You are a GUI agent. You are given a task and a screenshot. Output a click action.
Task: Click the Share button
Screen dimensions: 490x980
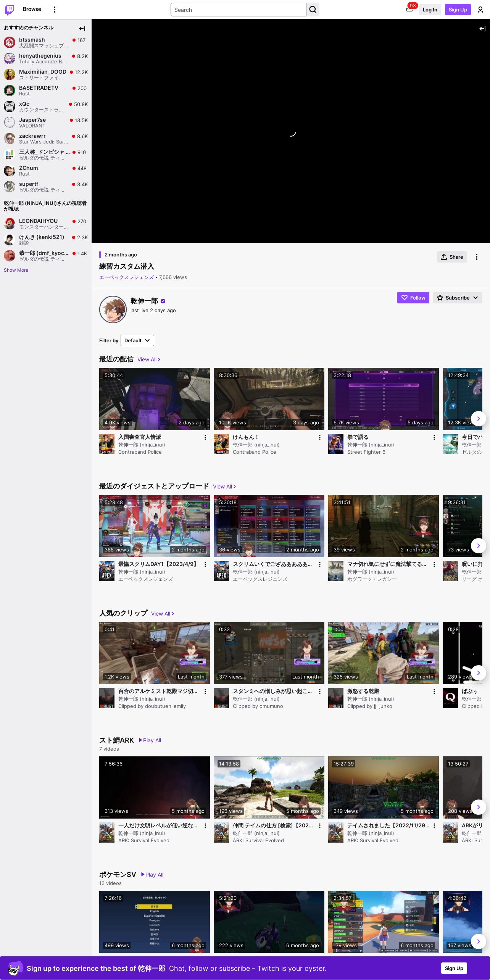point(452,257)
